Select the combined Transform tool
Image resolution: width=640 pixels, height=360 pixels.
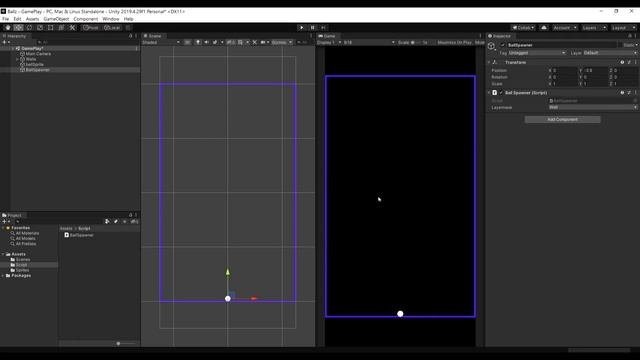(x=61, y=28)
